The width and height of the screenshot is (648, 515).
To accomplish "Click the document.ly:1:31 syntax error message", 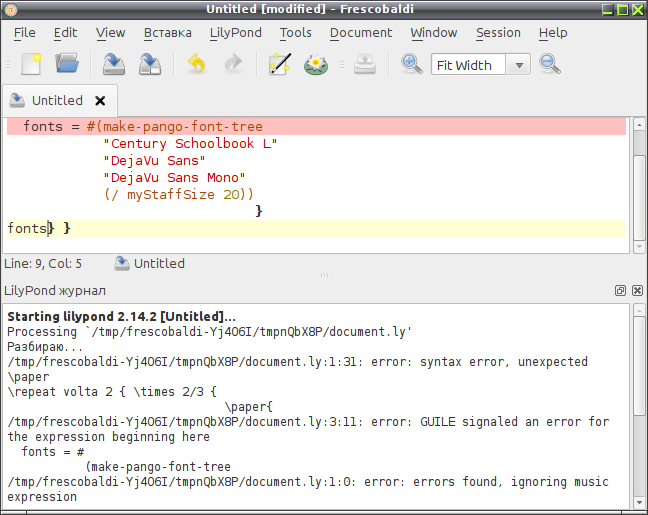I will [x=297, y=369].
